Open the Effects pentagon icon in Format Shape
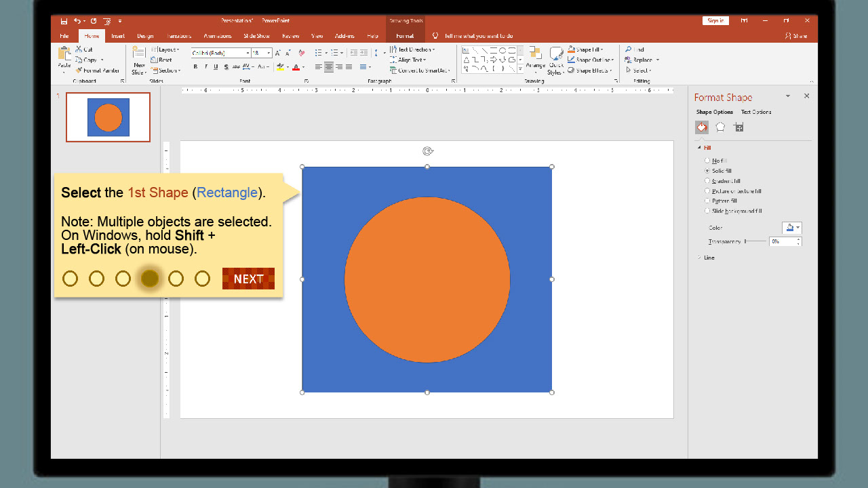868x488 pixels. point(720,127)
